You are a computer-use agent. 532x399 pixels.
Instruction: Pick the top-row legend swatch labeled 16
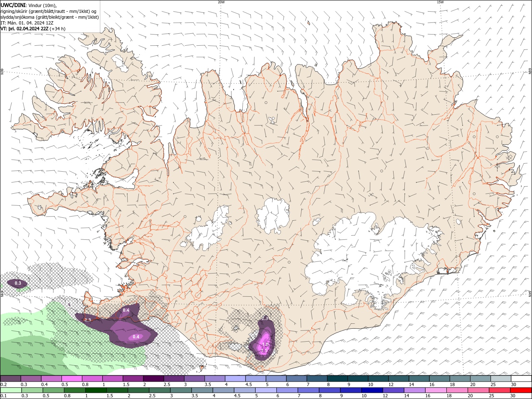pyautogui.click(x=440, y=378)
